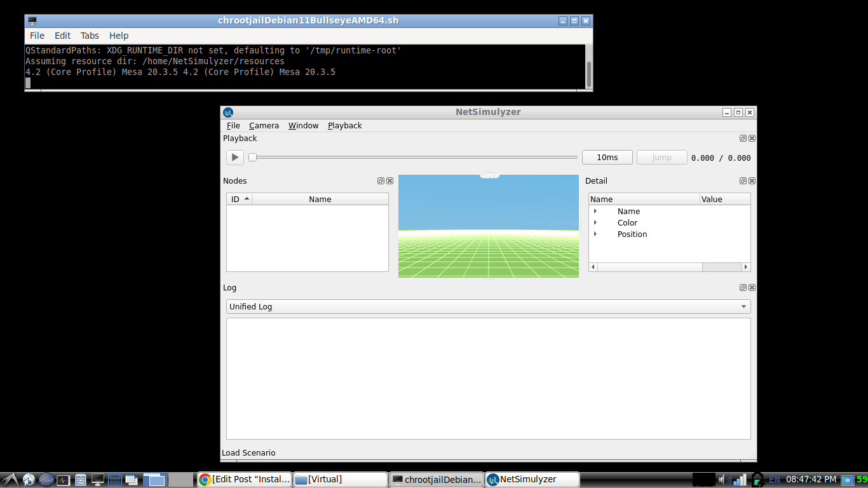Close the Log dock panel

coord(752,287)
